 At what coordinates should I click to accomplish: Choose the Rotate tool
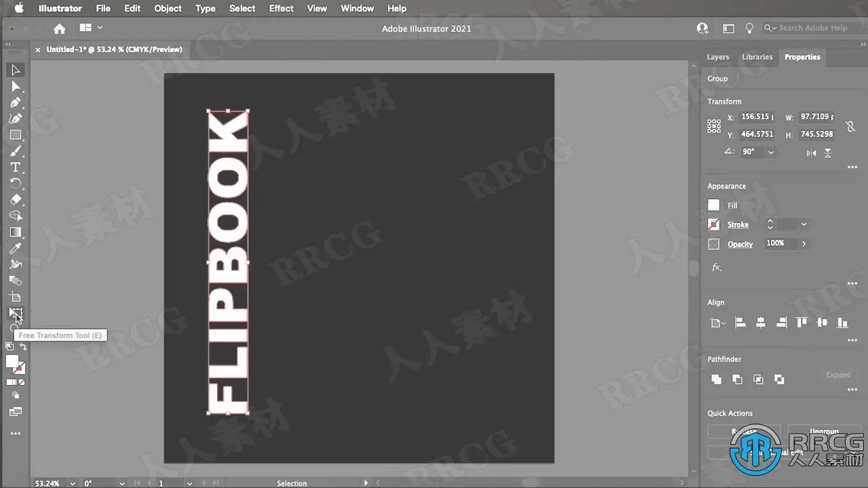[16, 184]
